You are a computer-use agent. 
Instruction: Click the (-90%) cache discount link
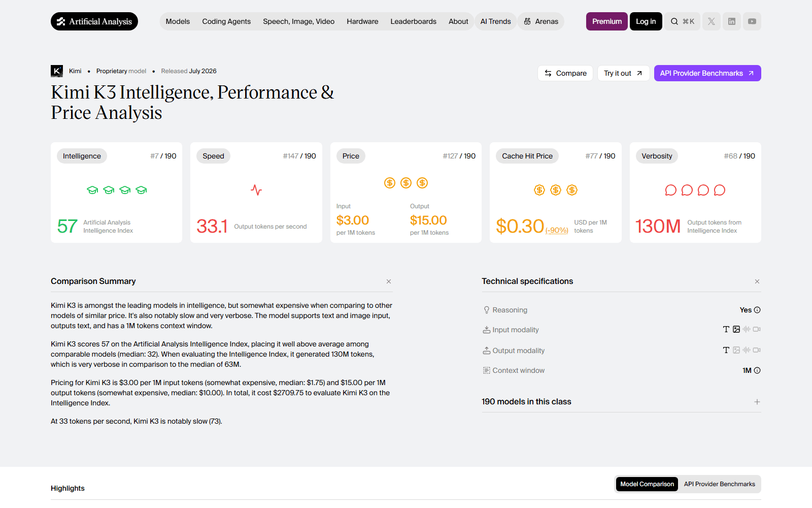[557, 231]
